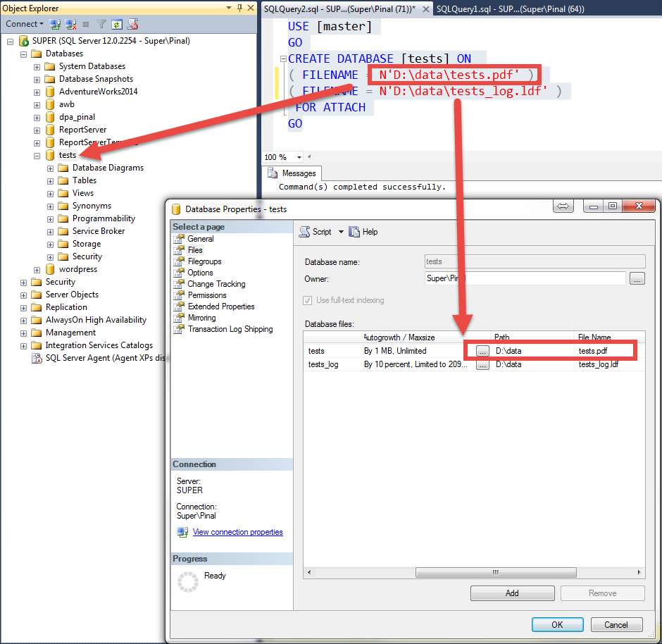Select the Change Tracking page

(x=205, y=283)
